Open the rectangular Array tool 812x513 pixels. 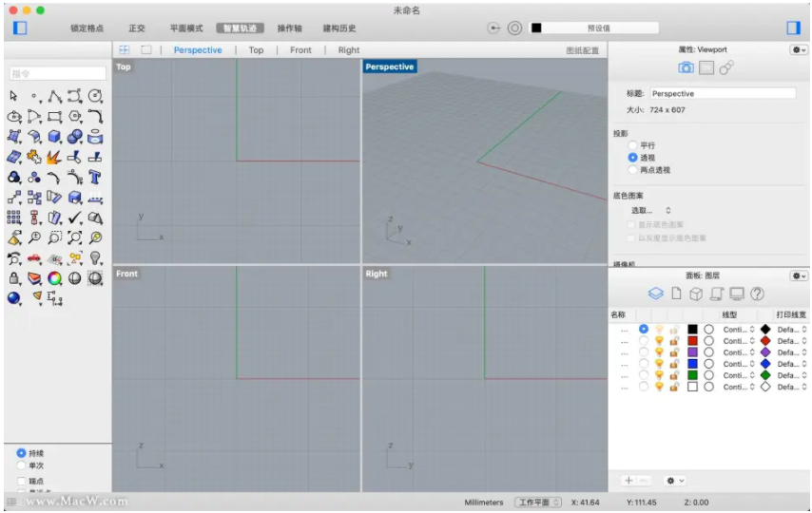point(14,218)
